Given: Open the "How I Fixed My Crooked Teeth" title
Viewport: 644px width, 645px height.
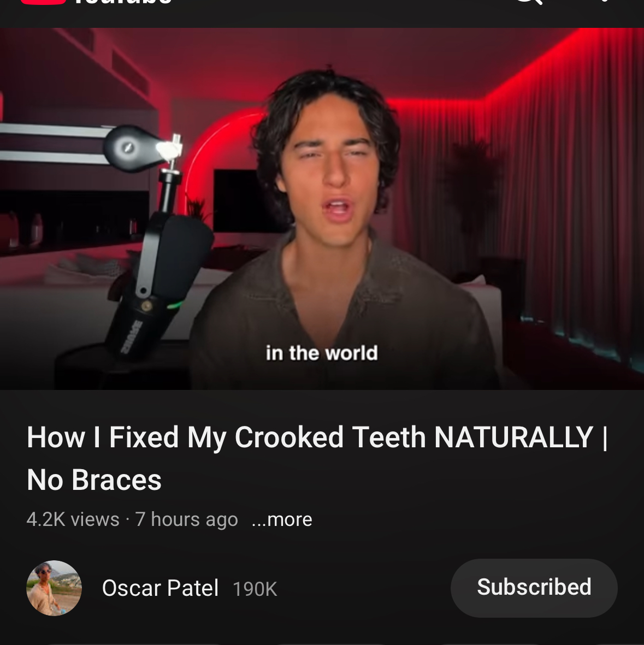Looking at the screenshot, I should click(x=317, y=437).
